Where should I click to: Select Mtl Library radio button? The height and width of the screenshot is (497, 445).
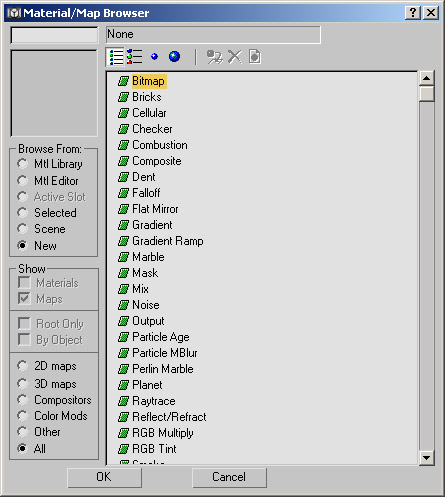(x=23, y=164)
